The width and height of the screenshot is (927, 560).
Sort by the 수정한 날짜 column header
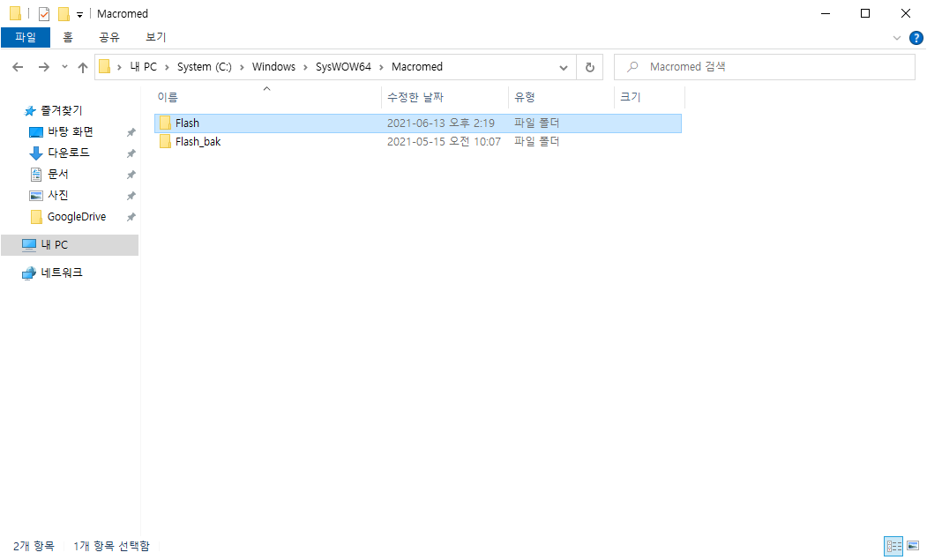[445, 97]
